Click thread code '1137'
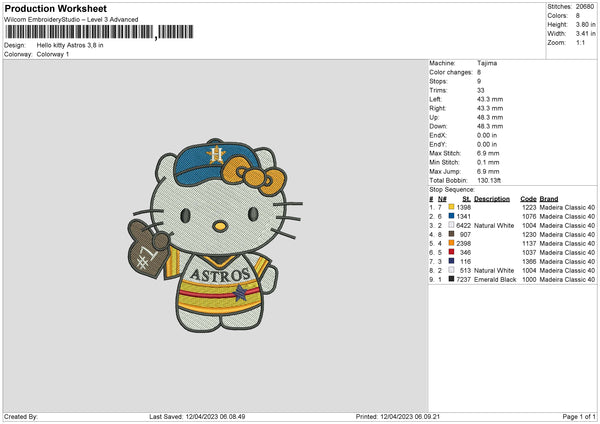The width and height of the screenshot is (600, 424). 529,243
